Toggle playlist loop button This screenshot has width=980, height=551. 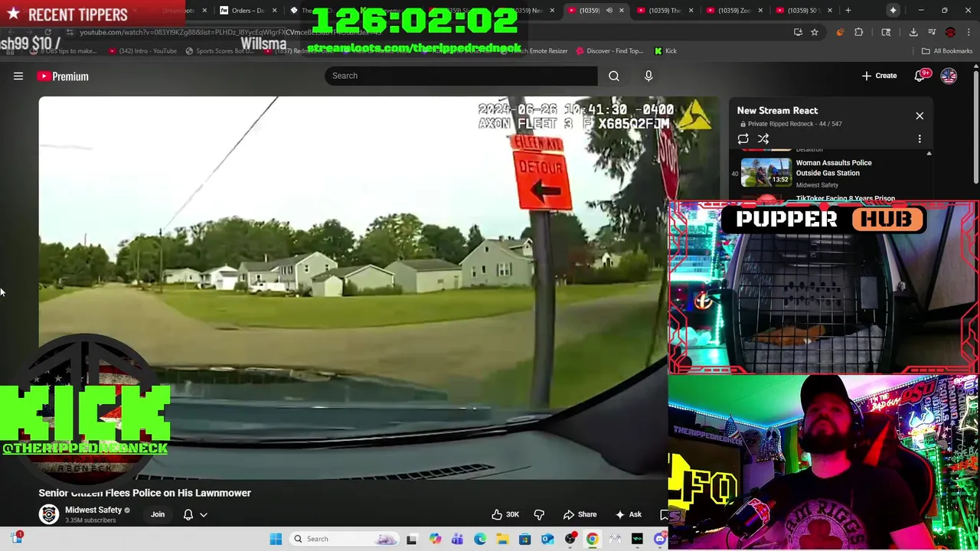tap(743, 139)
